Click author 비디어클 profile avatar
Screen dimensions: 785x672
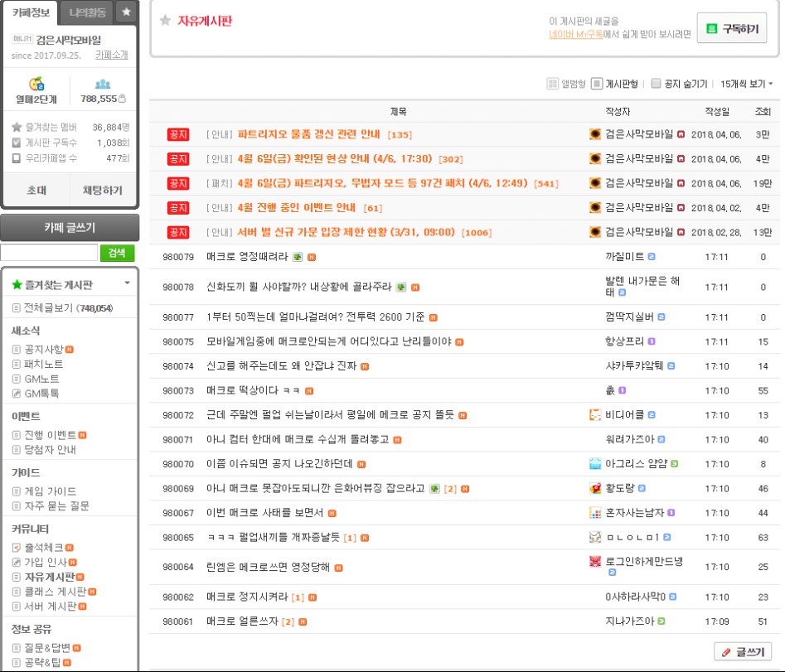click(594, 415)
